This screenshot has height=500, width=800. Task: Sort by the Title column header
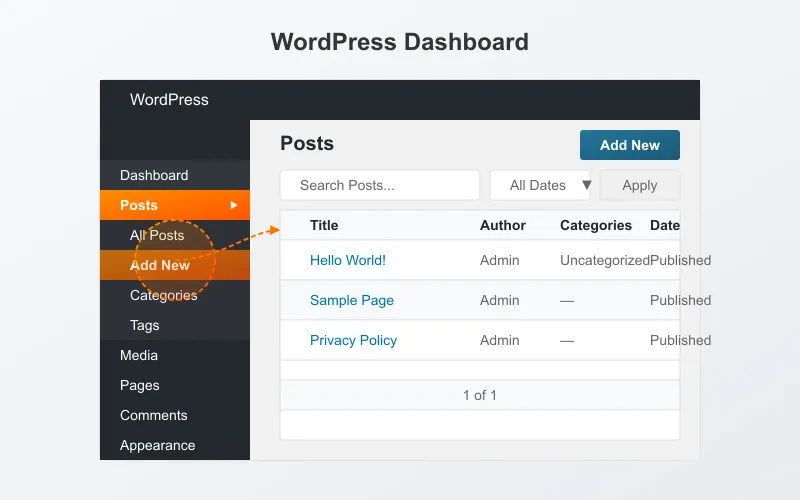point(324,225)
